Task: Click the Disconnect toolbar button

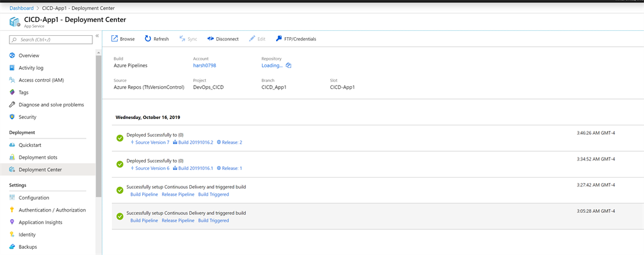Action: click(223, 39)
